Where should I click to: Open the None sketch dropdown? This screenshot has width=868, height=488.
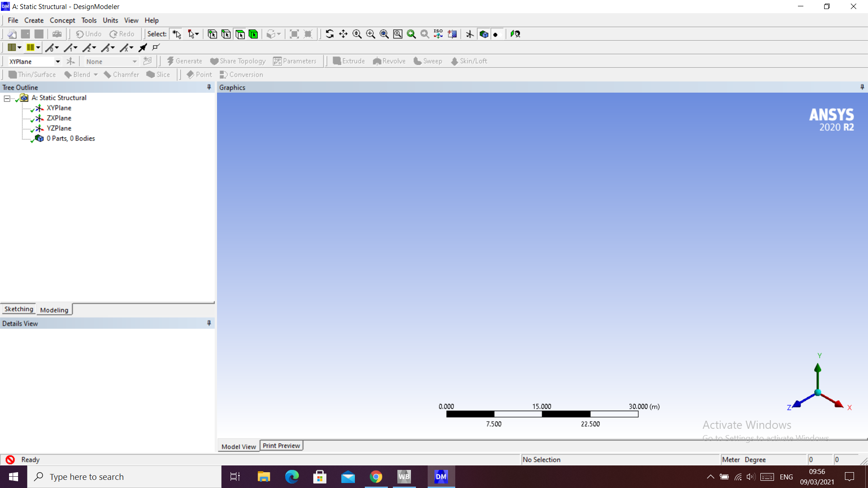[x=134, y=61]
